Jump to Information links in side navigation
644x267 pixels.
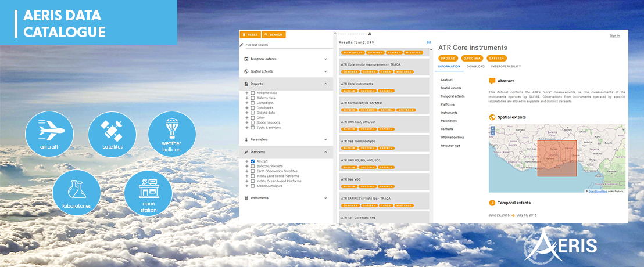tap(452, 137)
